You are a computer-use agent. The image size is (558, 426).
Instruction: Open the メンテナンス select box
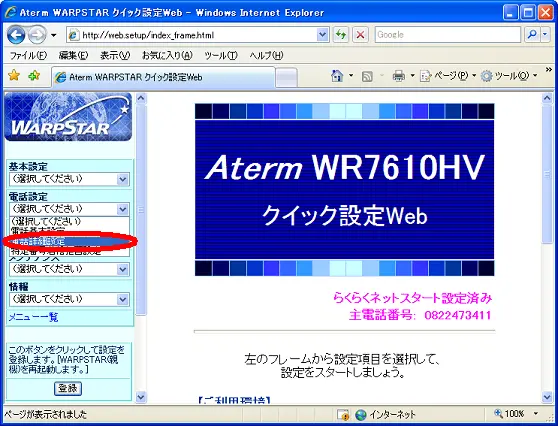(69, 269)
